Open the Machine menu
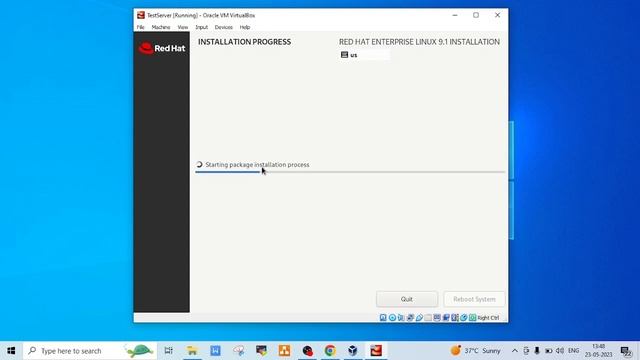 pos(161,27)
